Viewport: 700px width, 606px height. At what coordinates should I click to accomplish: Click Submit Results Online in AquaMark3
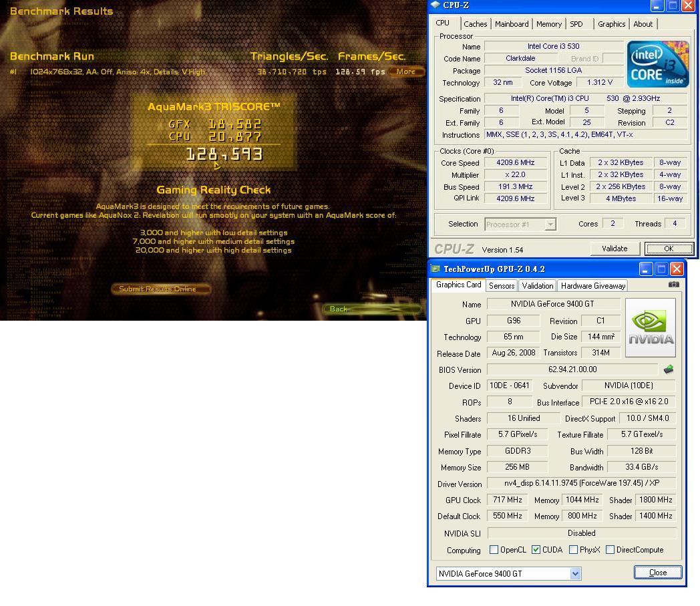160,289
